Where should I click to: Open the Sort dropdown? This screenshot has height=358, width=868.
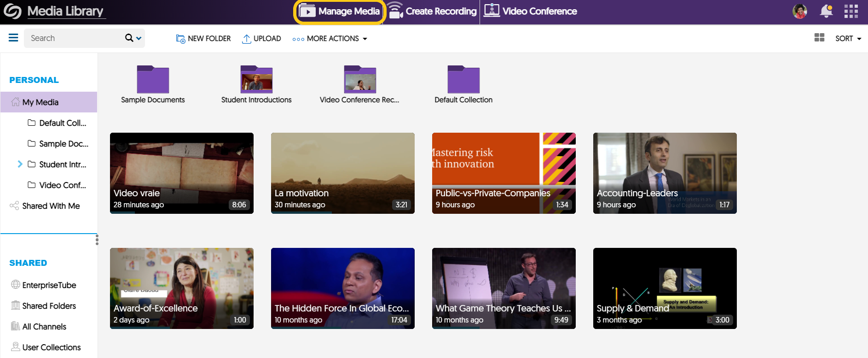(848, 39)
